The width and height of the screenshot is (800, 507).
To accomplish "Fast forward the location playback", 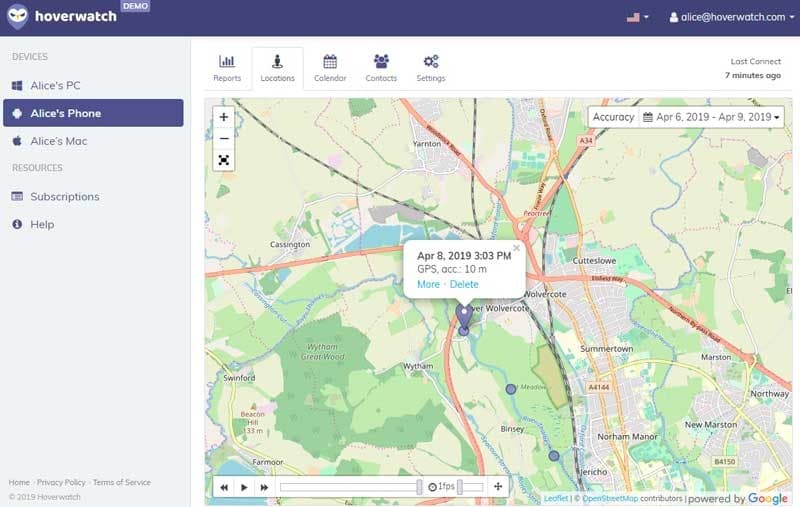I will (x=264, y=487).
